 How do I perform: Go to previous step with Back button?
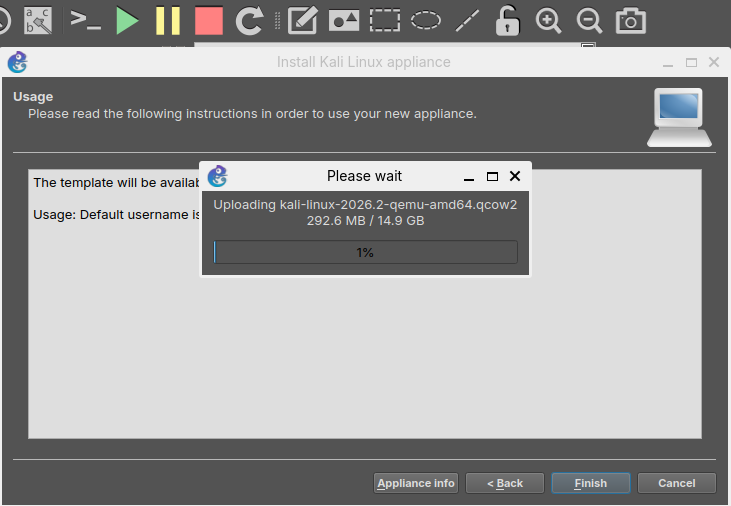pyautogui.click(x=505, y=483)
